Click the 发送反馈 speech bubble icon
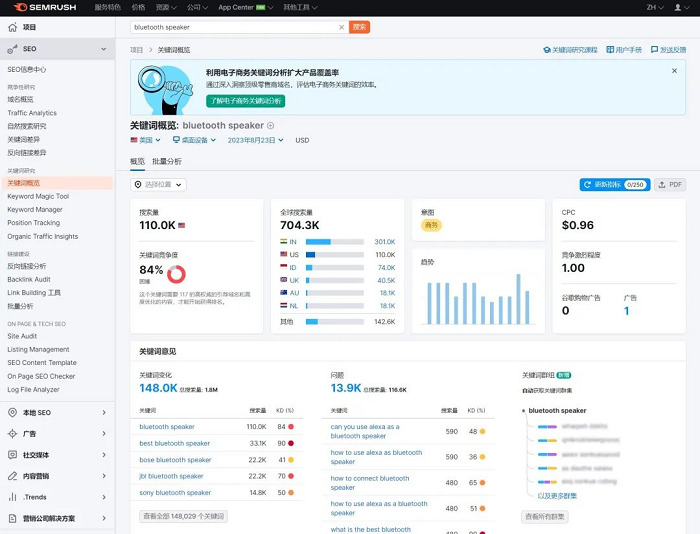This screenshot has width=700, height=534. click(654, 50)
